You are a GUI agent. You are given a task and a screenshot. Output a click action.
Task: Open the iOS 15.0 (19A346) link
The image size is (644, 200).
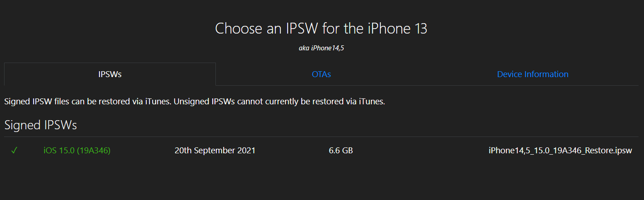(x=77, y=151)
